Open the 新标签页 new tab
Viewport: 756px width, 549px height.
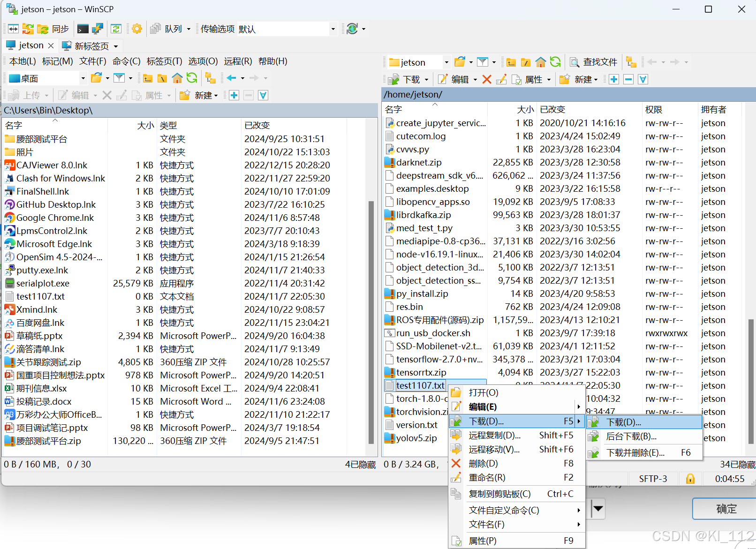pos(85,46)
